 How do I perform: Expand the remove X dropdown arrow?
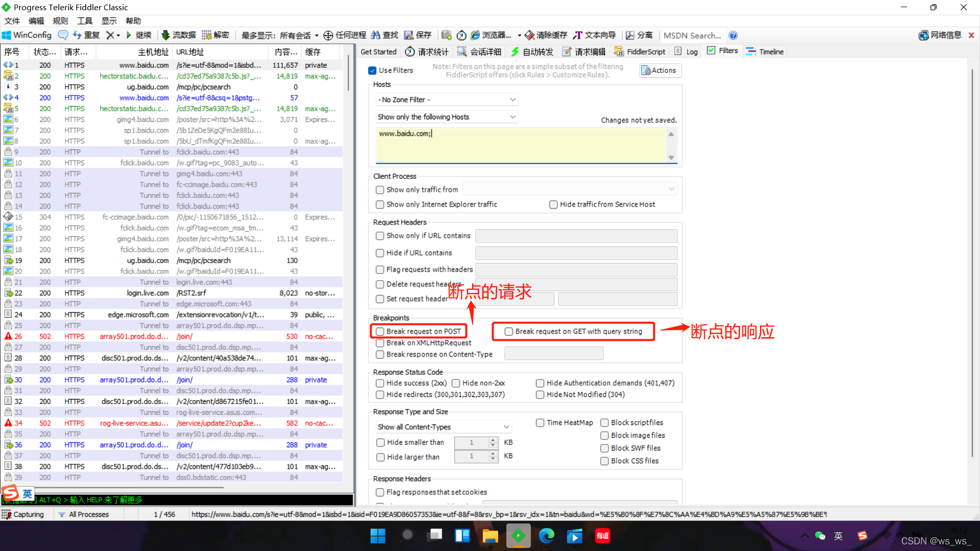point(118,35)
